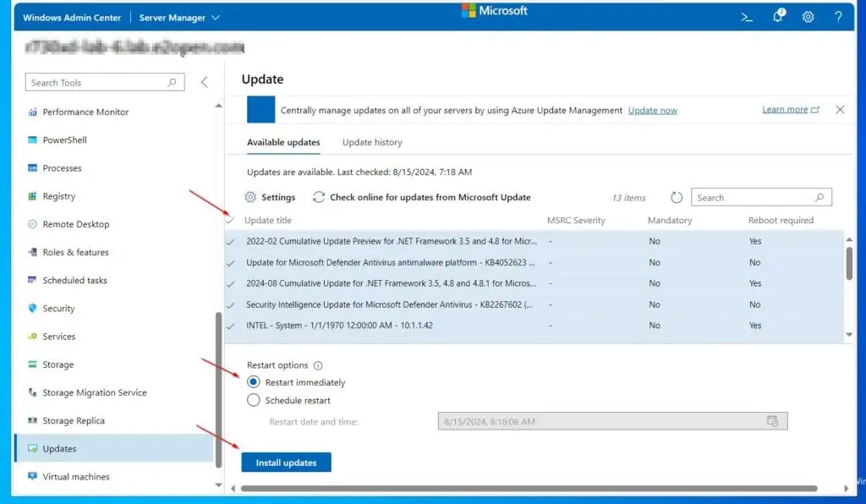This screenshot has width=866, height=504.
Task: Click the Storage Replica icon
Action: click(33, 420)
